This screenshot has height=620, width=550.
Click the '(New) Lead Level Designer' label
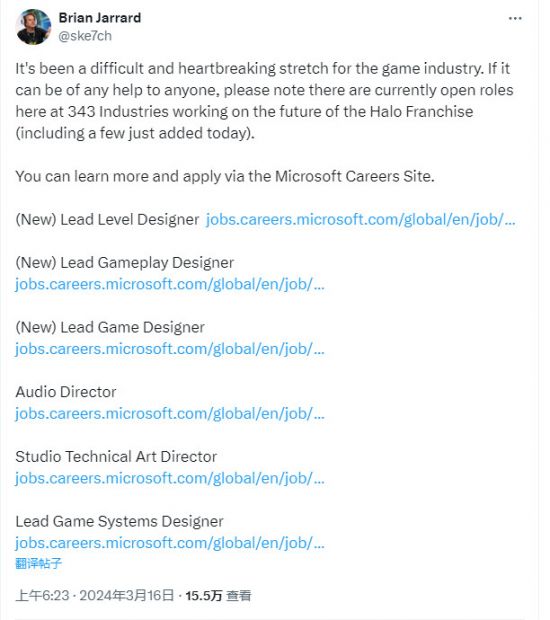[x=107, y=219]
